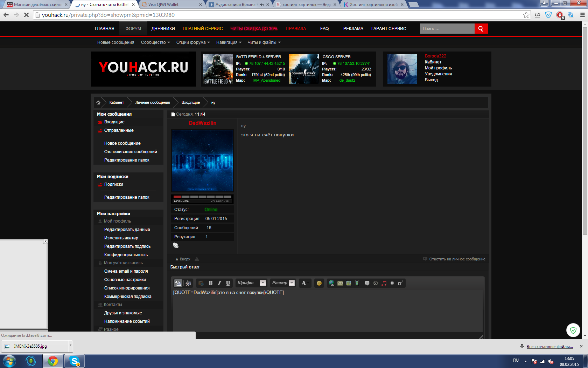The image size is (588, 368).
Task: Toggle bold formatting
Action: click(211, 283)
